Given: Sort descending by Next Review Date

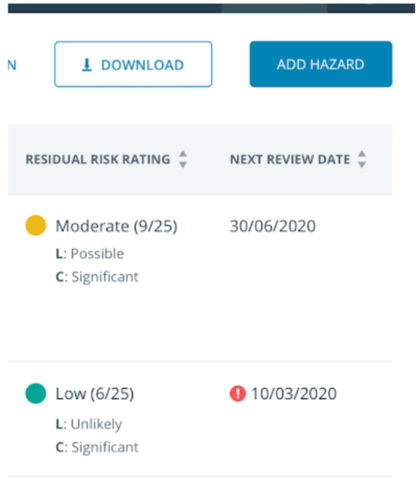Looking at the screenshot, I should click(x=362, y=165).
